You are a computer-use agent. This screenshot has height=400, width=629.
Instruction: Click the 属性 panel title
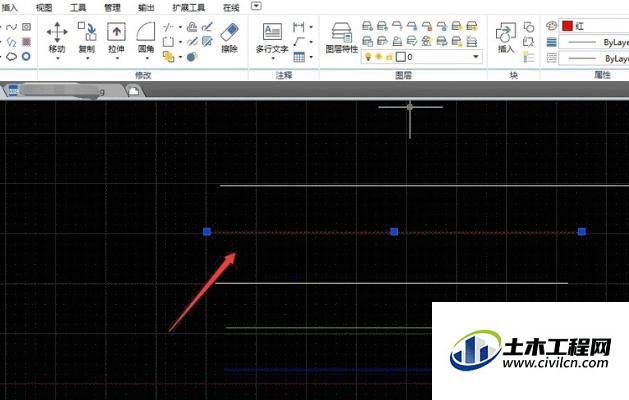pyautogui.click(x=602, y=75)
